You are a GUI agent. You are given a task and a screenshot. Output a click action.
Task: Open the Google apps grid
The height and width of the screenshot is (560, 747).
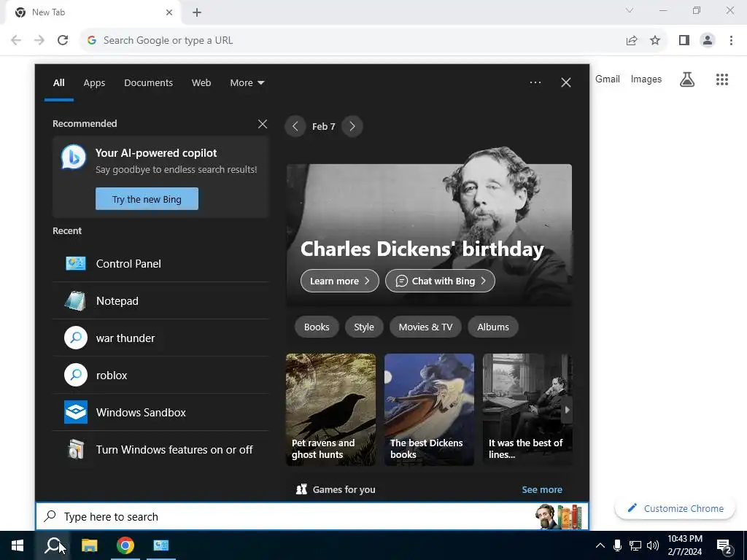point(721,79)
